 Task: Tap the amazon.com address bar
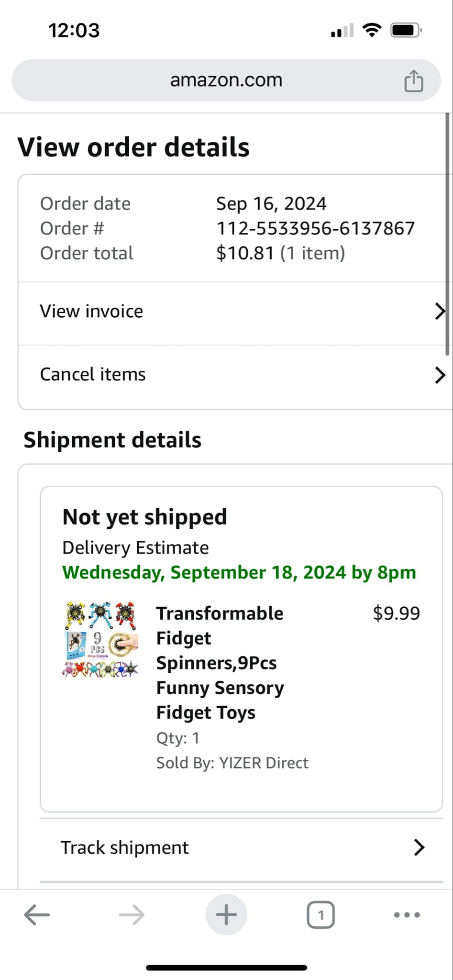tap(226, 80)
